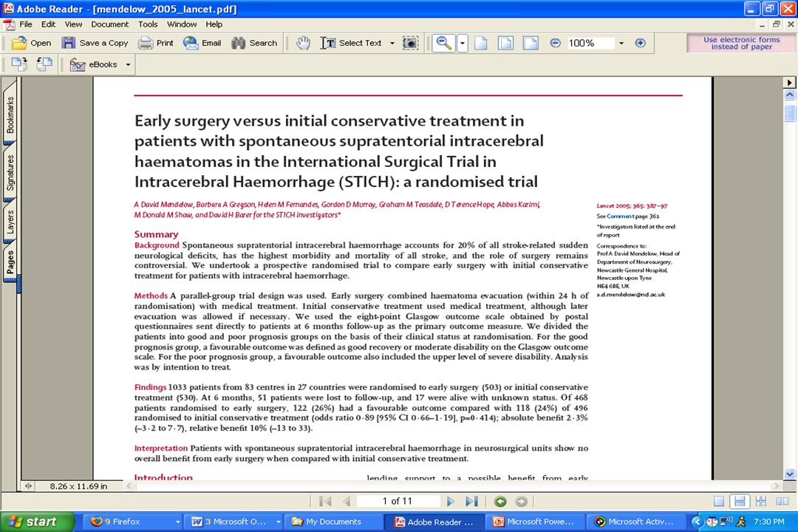Screen dimensions: 798x532
Task: Click the 'Use electronic forms instead of paper' banner
Action: coord(742,44)
